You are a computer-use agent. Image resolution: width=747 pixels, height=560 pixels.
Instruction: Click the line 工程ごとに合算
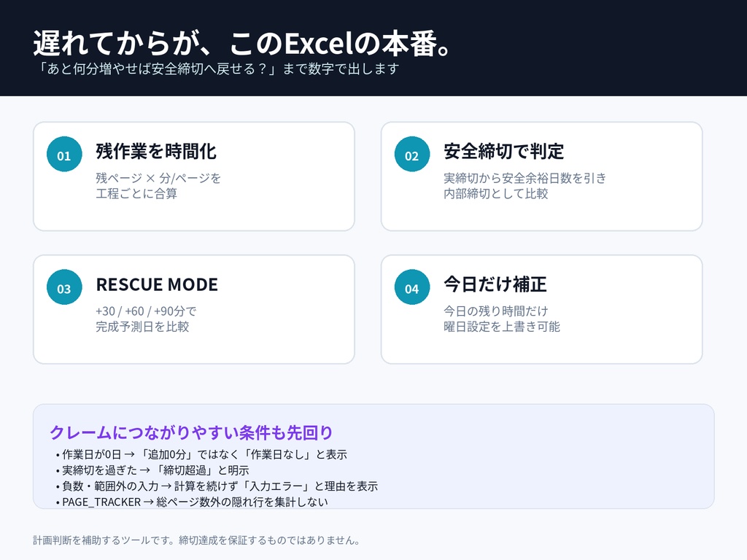tap(136, 193)
